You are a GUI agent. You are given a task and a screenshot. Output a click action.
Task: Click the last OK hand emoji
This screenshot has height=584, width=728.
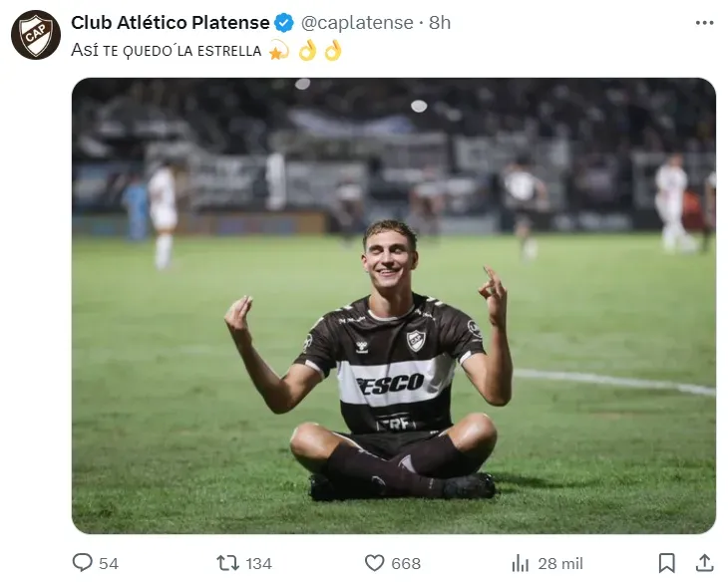click(x=332, y=50)
